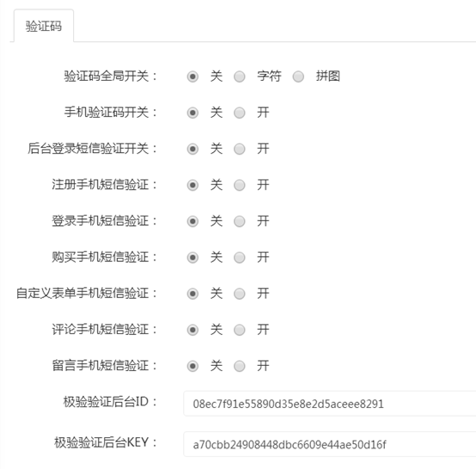The image size is (476, 469).
Task: Set 注册手机短信验证 to 关
Action: coord(192,185)
